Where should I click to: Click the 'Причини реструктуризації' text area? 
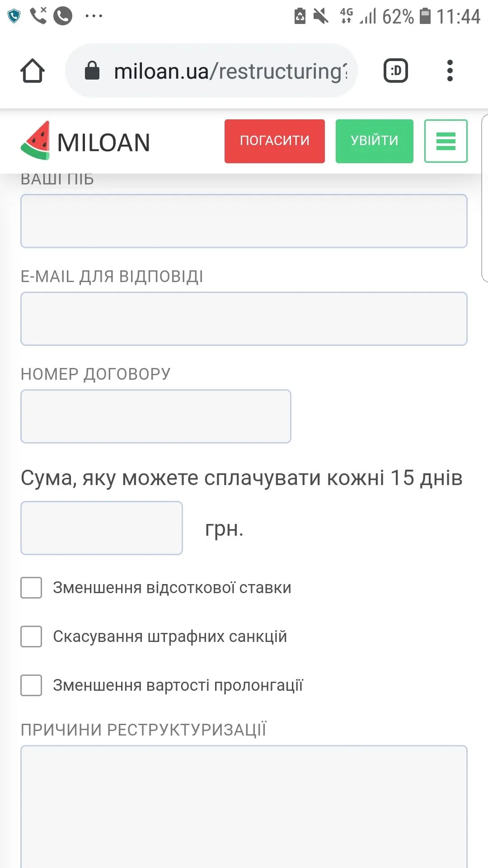pos(244,805)
